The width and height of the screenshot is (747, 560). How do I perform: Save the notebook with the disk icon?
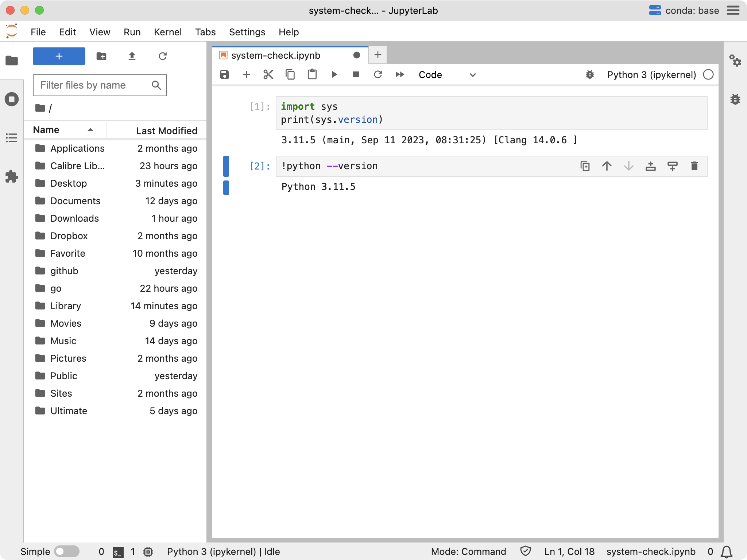click(x=225, y=75)
